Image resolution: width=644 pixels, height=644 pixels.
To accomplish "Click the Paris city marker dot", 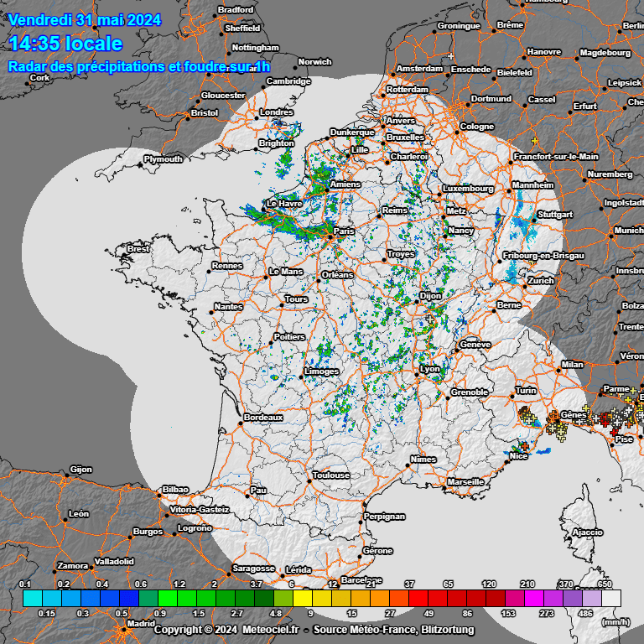I will (331, 237).
